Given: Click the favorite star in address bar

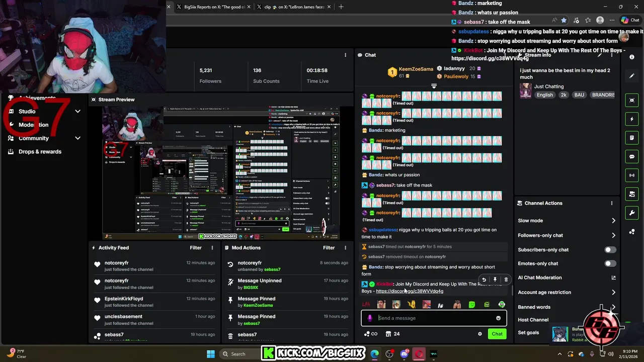Looking at the screenshot, I should [x=563, y=20].
